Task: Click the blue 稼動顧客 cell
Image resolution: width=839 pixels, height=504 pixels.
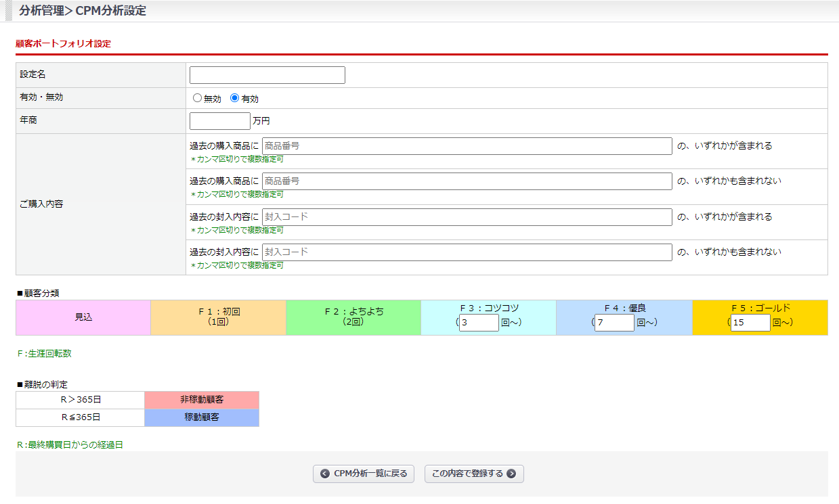Action: point(202,417)
